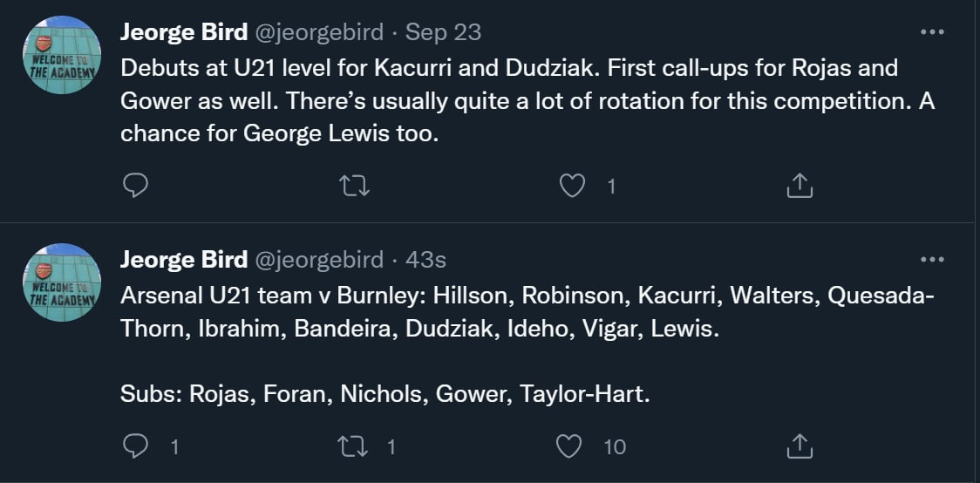Share the Arsenal U21 team tweet

pyautogui.click(x=800, y=446)
